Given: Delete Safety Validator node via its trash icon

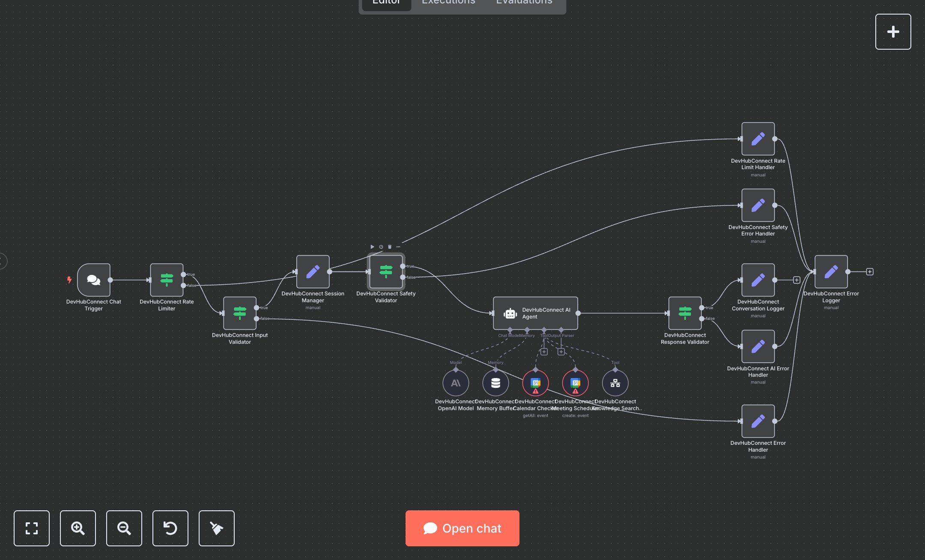Looking at the screenshot, I should pyautogui.click(x=389, y=247).
